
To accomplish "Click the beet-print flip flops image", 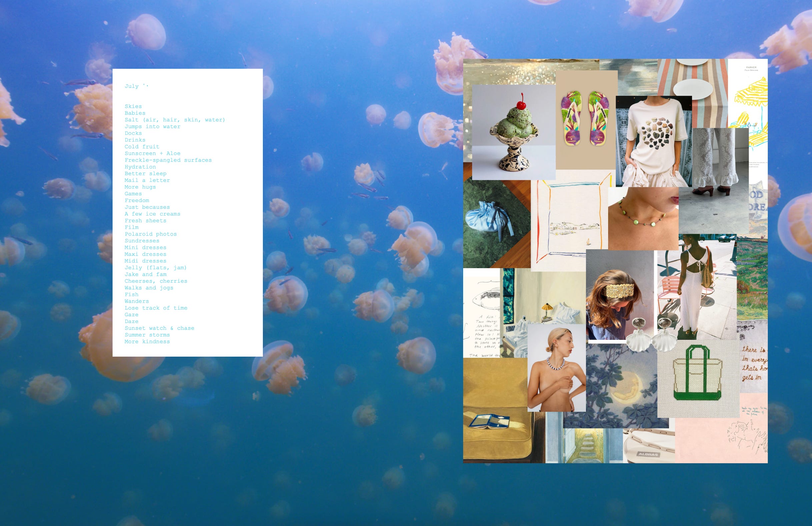I will 586,119.
